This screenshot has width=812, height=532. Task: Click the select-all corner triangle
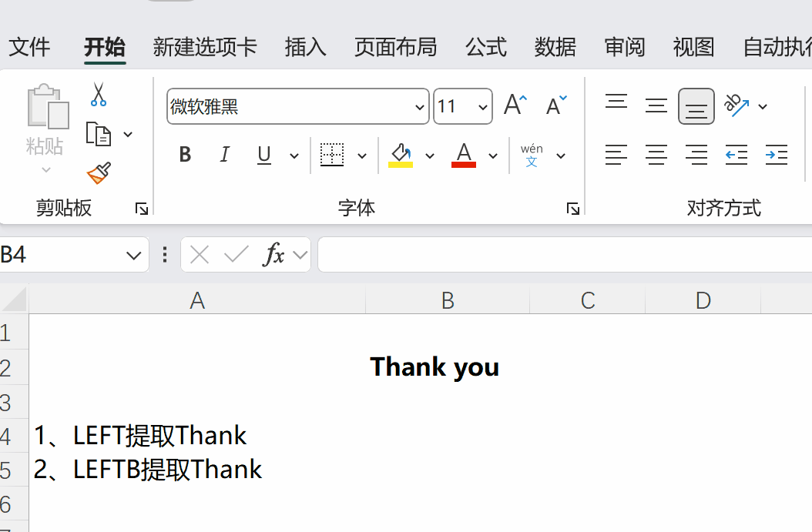(x=14, y=299)
